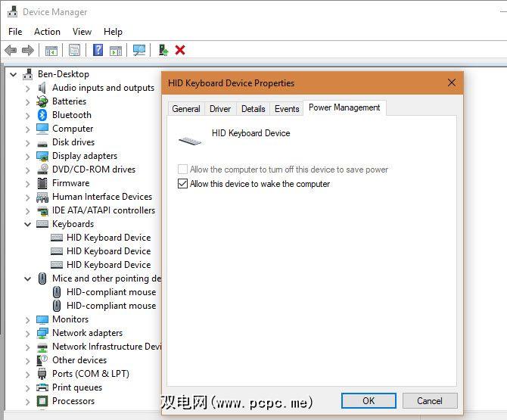Expand the Monitors node

coord(28,320)
